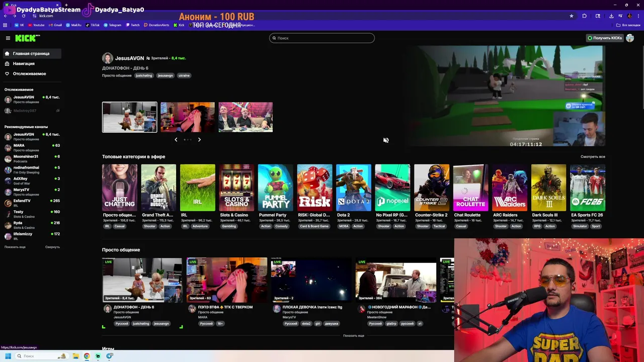Open the Slots & Casino category card
Image resolution: width=644 pixels, height=362 pixels.
[x=236, y=188]
